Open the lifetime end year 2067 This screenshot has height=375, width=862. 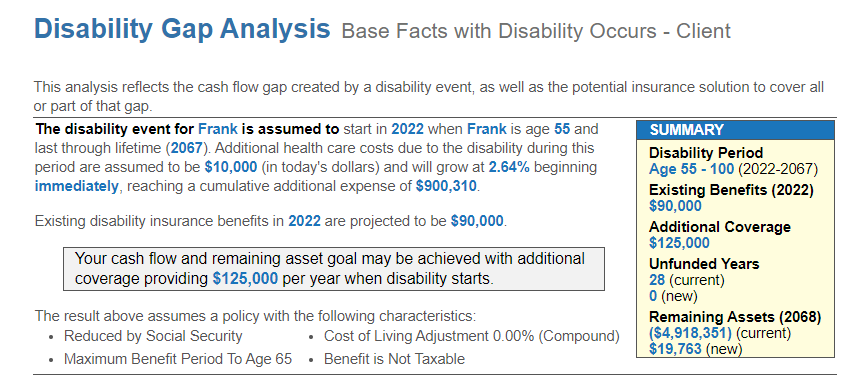click(186, 148)
